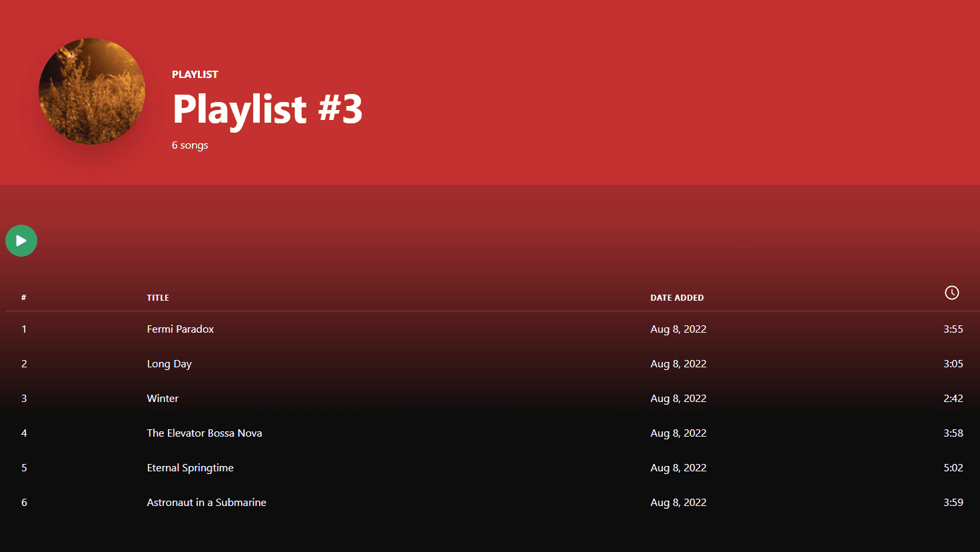Click the Playlist #3 title heading

[267, 109]
